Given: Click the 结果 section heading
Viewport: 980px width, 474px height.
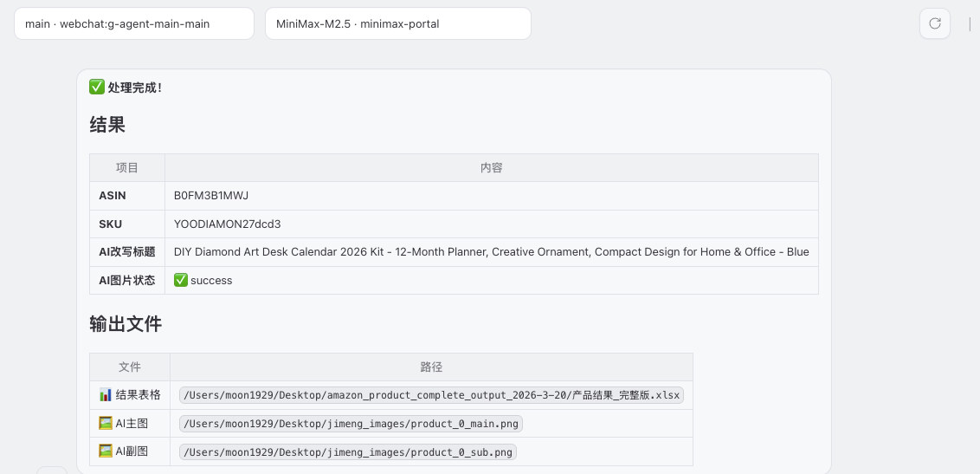Looking at the screenshot, I should (x=107, y=125).
